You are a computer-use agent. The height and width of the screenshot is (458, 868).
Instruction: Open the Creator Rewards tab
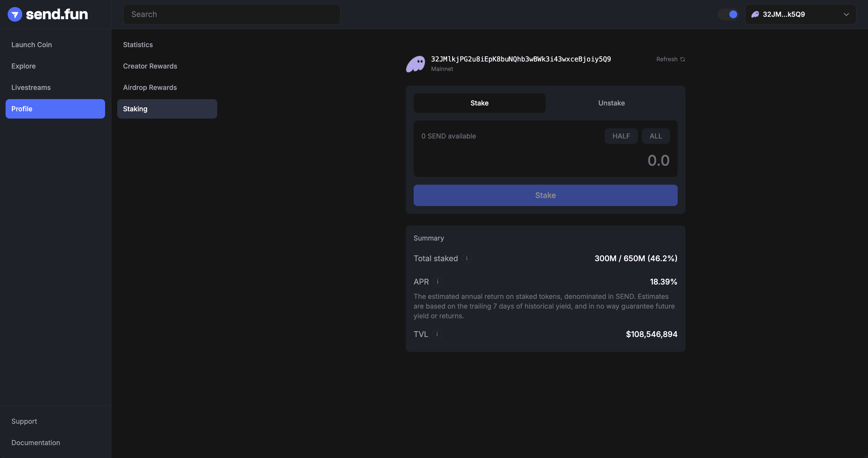[150, 66]
